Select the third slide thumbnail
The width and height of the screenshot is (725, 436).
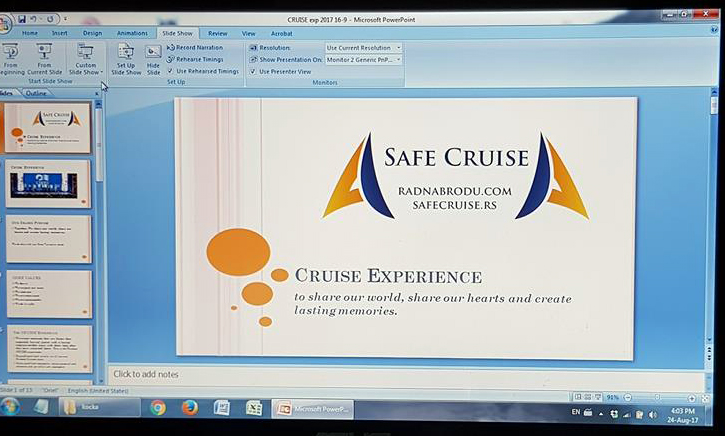pyautogui.click(x=49, y=239)
